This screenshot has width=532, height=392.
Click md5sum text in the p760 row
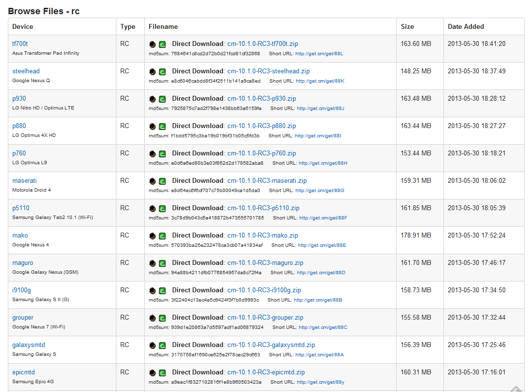pos(206,163)
